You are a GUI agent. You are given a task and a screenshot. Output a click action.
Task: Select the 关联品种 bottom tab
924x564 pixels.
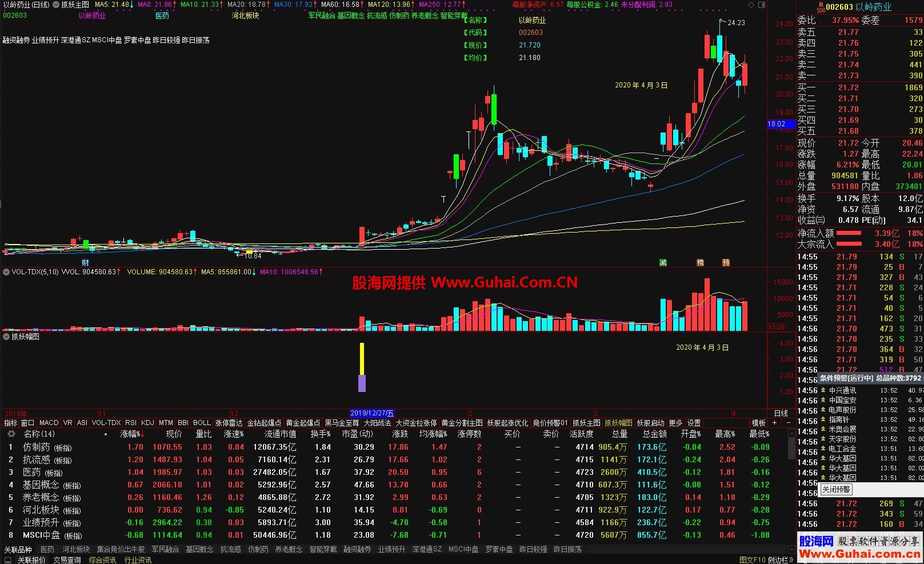(x=18, y=549)
